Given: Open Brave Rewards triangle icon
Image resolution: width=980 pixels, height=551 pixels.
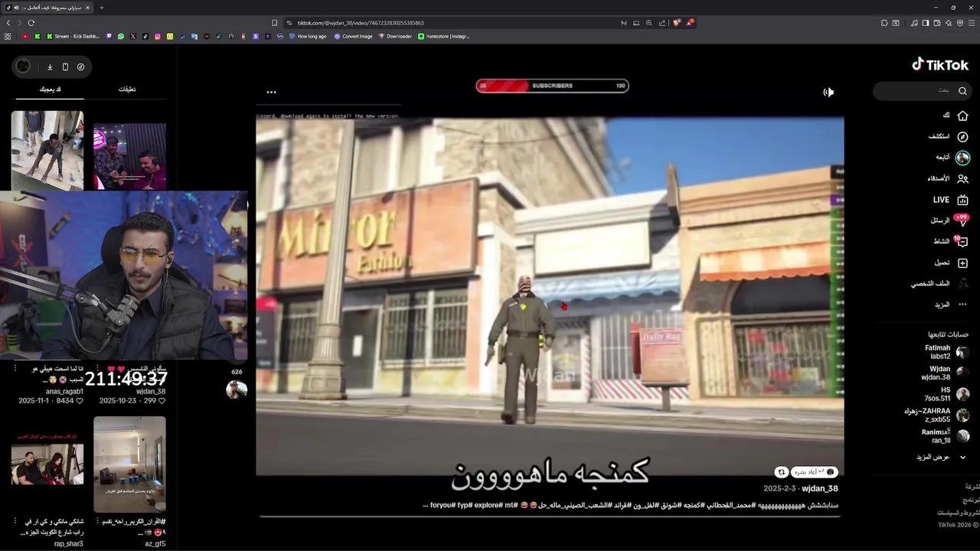Looking at the screenshot, I should tap(690, 23).
